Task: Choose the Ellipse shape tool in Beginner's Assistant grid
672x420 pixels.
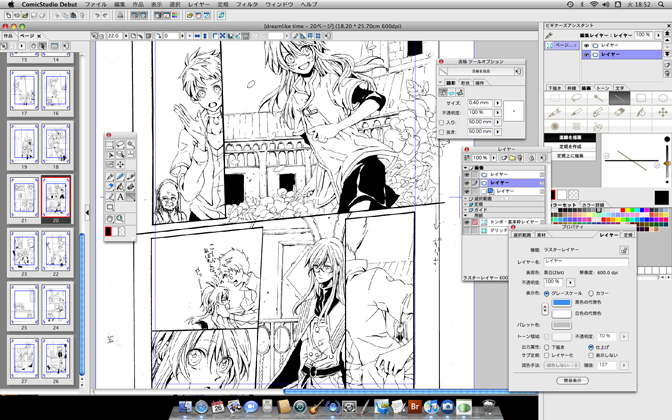Action: tap(662, 98)
